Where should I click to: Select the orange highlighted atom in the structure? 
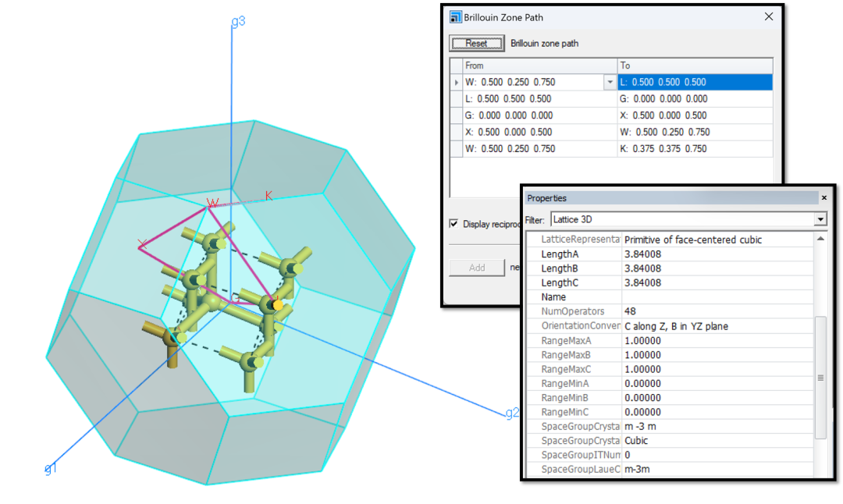(x=277, y=305)
